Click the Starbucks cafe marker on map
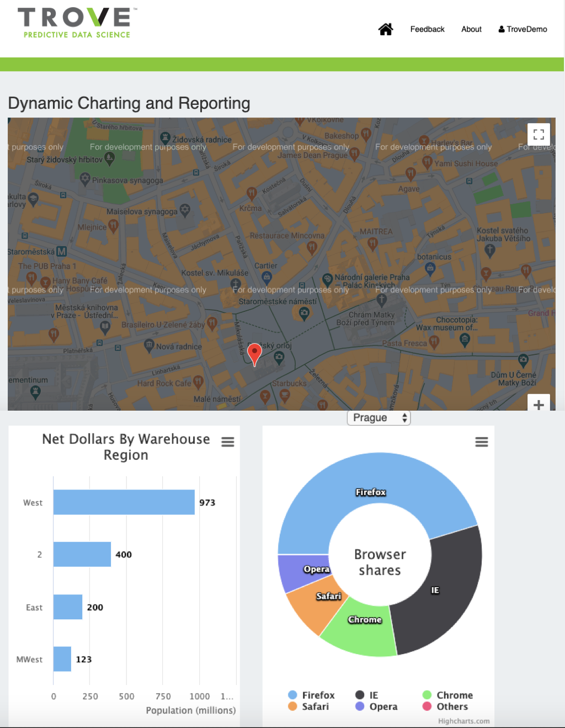Image resolution: width=565 pixels, height=728 pixels. click(285, 394)
